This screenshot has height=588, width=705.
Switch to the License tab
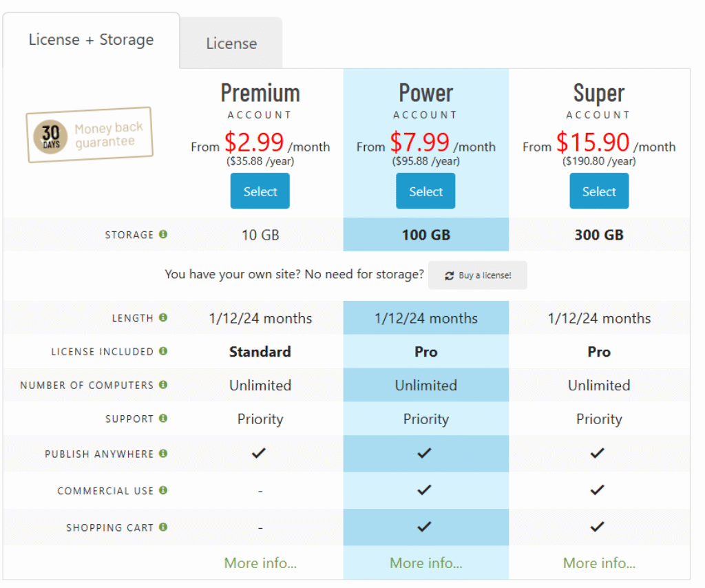click(231, 43)
